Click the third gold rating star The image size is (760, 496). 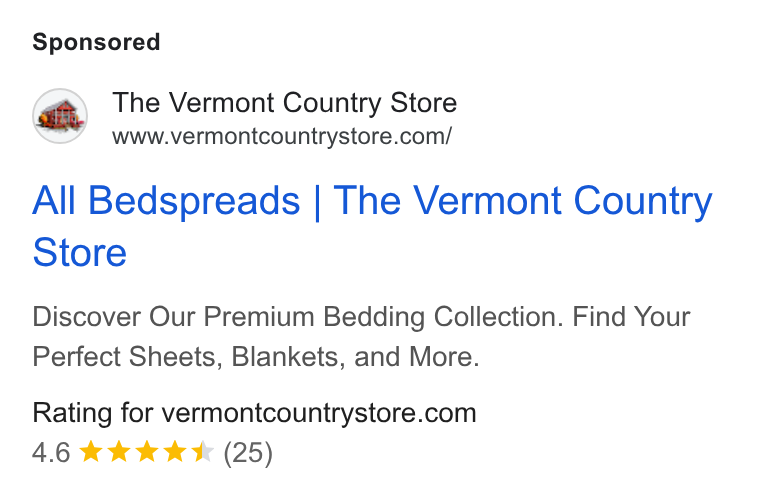(x=146, y=452)
